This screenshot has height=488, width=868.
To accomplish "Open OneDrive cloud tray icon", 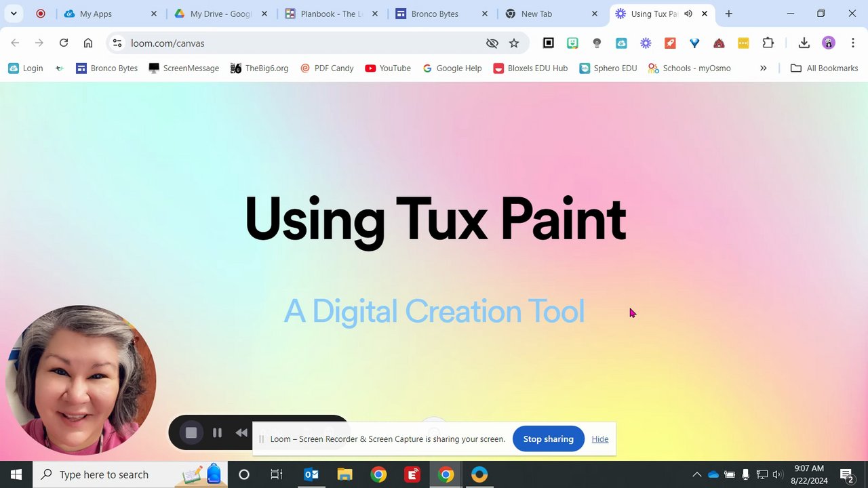I will [x=713, y=474].
